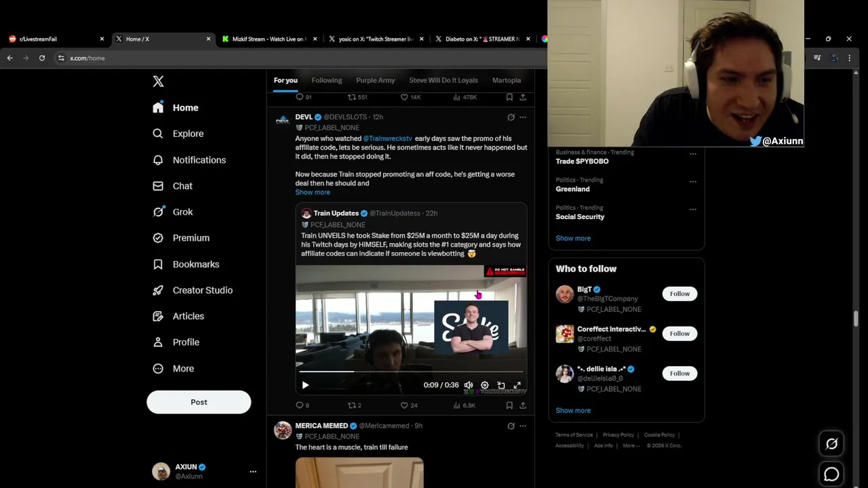Select the For you tab
The height and width of the screenshot is (488, 868).
coord(285,80)
